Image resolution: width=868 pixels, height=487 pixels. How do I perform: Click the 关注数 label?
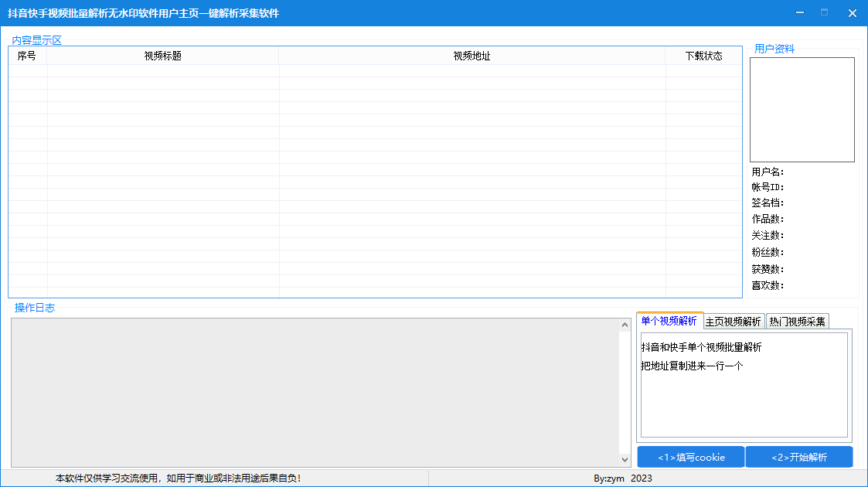tap(768, 236)
